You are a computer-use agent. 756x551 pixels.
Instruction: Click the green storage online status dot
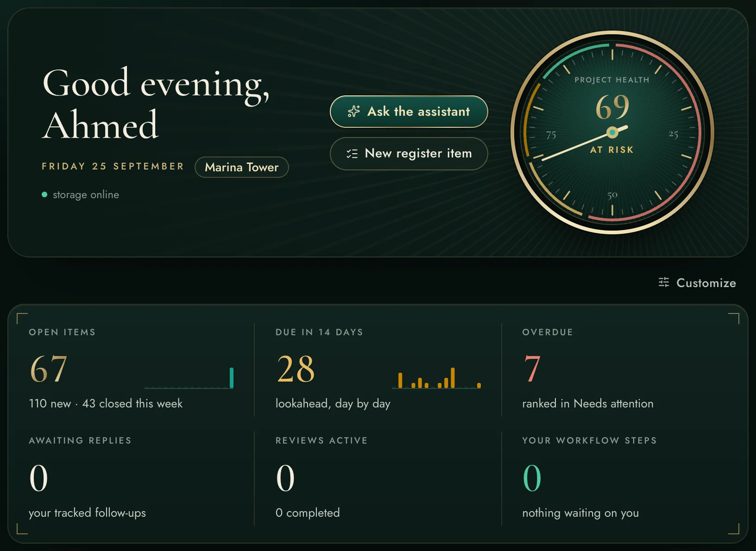[44, 194]
